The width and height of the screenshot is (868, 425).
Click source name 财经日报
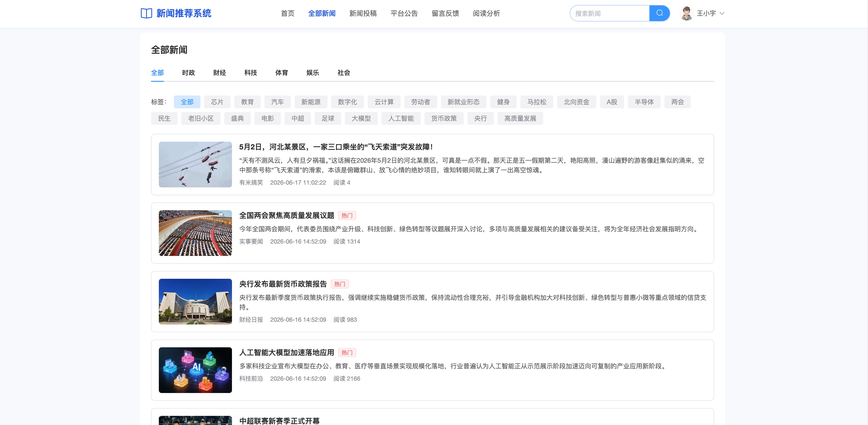(251, 319)
